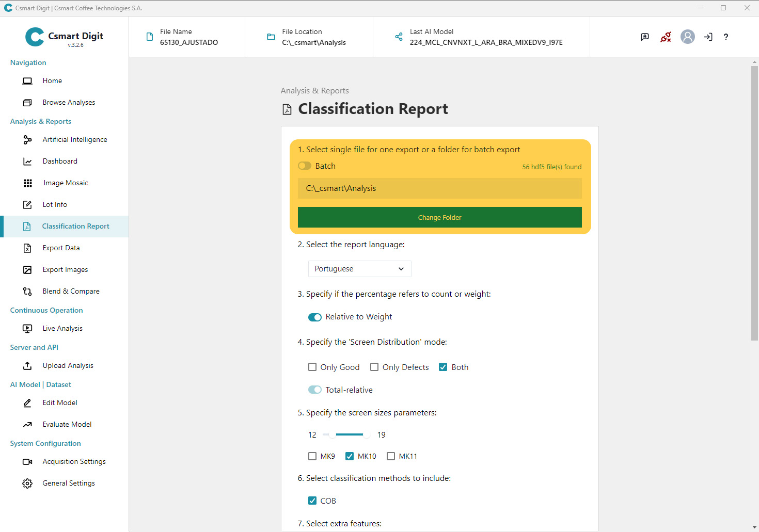The height and width of the screenshot is (532, 759).
Task: Open General Settings from sidebar
Action: (x=69, y=483)
